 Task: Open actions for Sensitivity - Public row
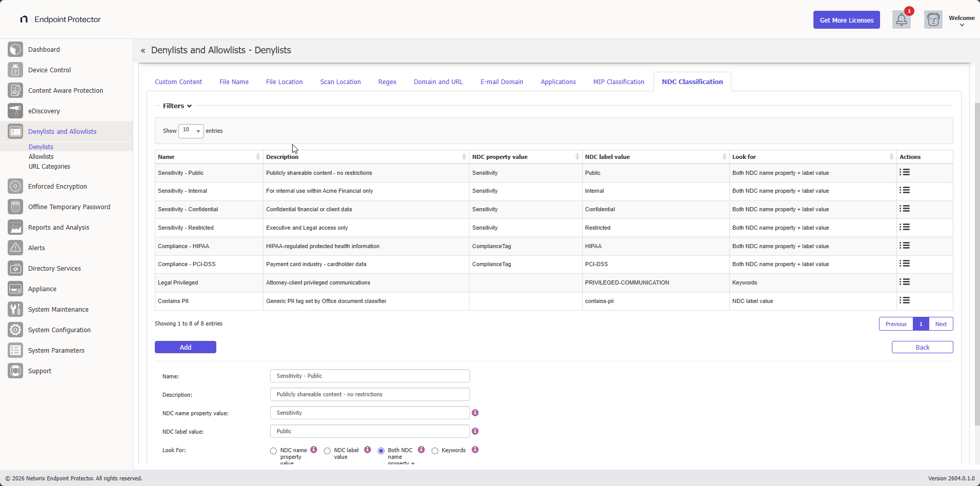(x=905, y=172)
